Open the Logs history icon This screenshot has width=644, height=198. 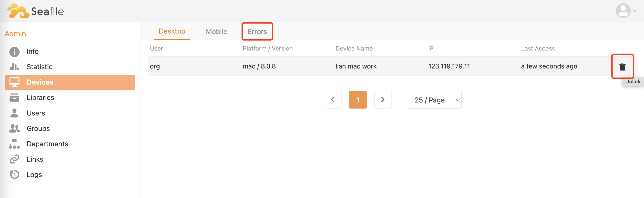pos(14,174)
